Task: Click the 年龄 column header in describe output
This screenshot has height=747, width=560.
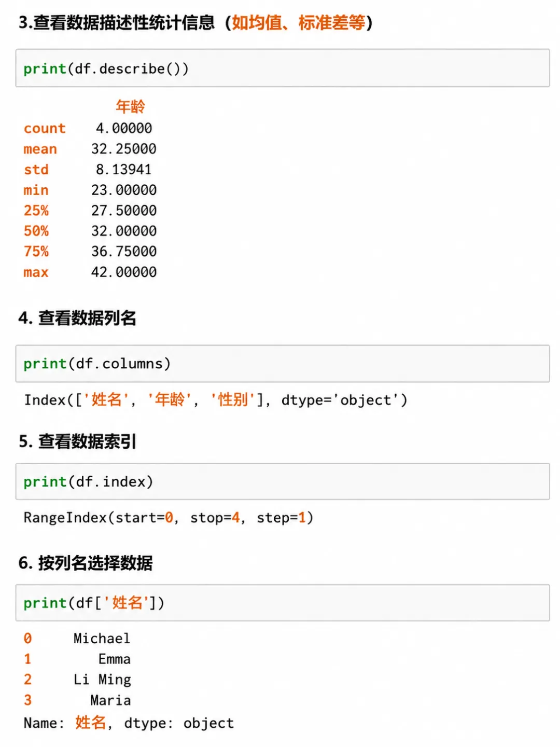Action: click(x=130, y=107)
